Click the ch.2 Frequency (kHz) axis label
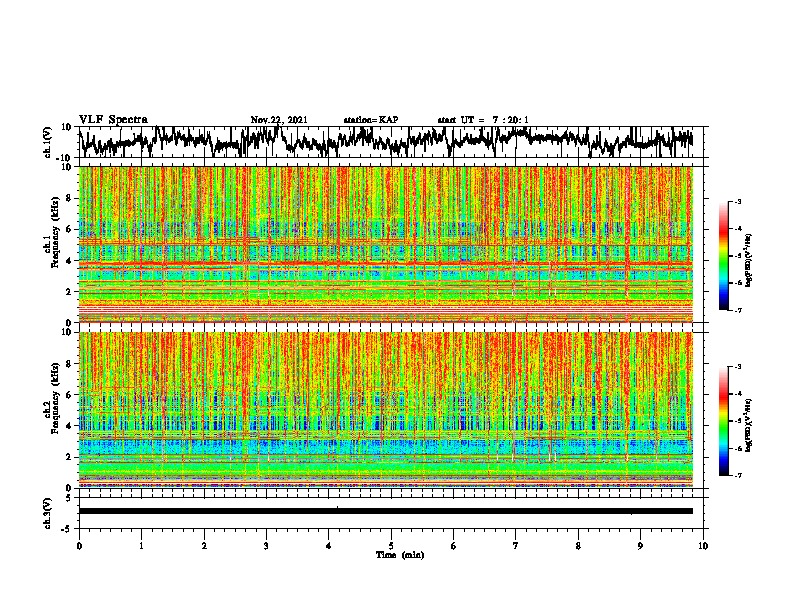The height and width of the screenshot is (612, 792). pos(51,398)
